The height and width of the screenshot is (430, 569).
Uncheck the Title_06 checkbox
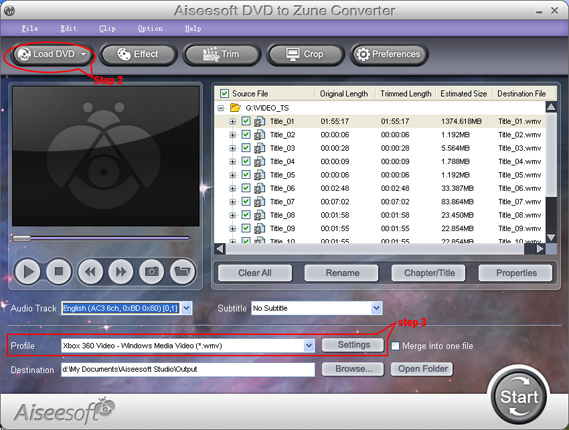coord(246,188)
